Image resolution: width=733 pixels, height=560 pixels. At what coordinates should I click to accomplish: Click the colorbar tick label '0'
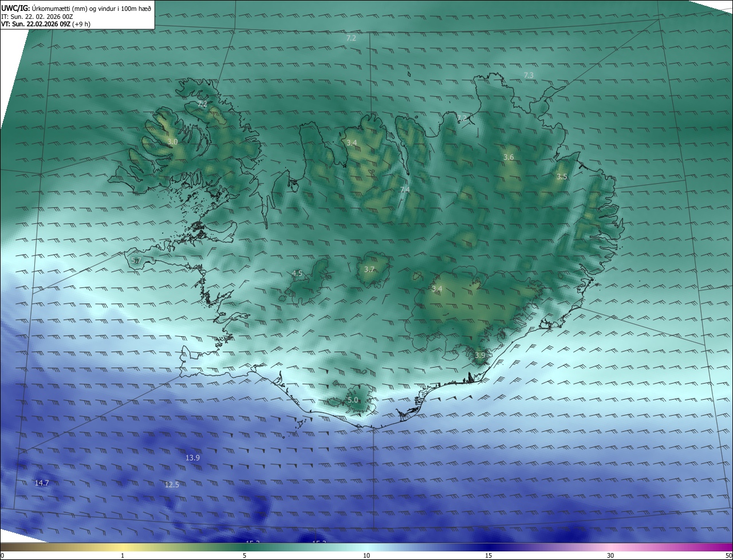click(2, 555)
